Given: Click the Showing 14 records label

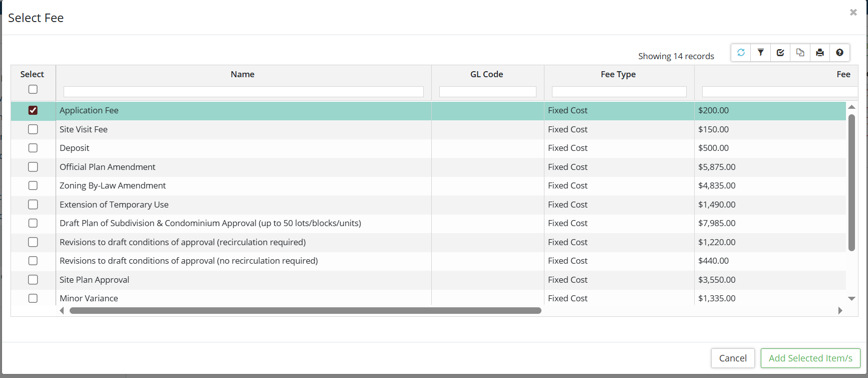Looking at the screenshot, I should 676,56.
